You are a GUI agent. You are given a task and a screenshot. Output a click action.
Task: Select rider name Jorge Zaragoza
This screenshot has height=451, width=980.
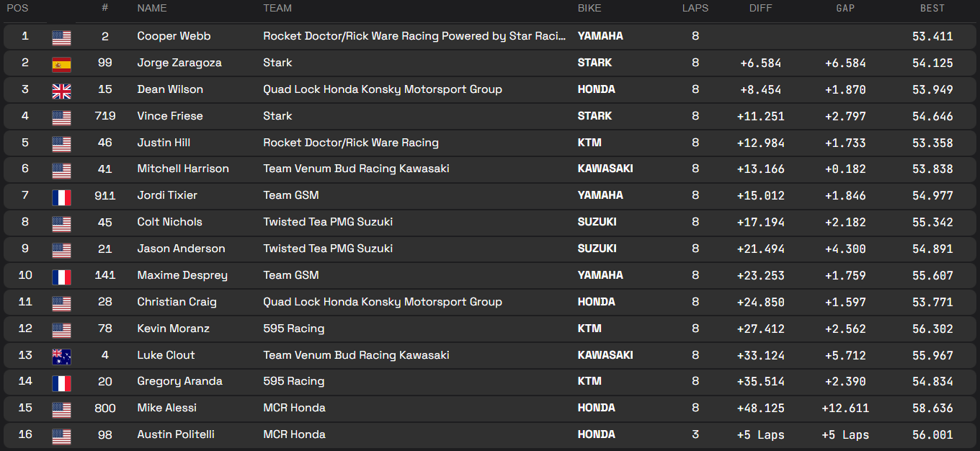179,63
